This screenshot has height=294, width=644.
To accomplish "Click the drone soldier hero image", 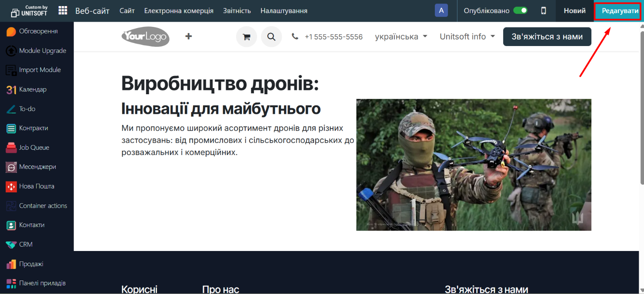I will pyautogui.click(x=473, y=165).
